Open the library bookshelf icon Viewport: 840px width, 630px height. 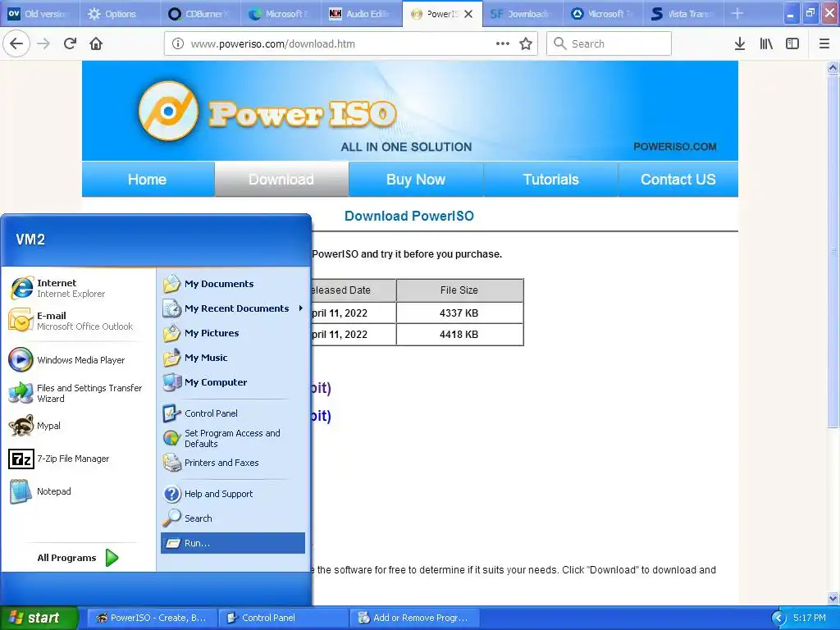(x=766, y=43)
